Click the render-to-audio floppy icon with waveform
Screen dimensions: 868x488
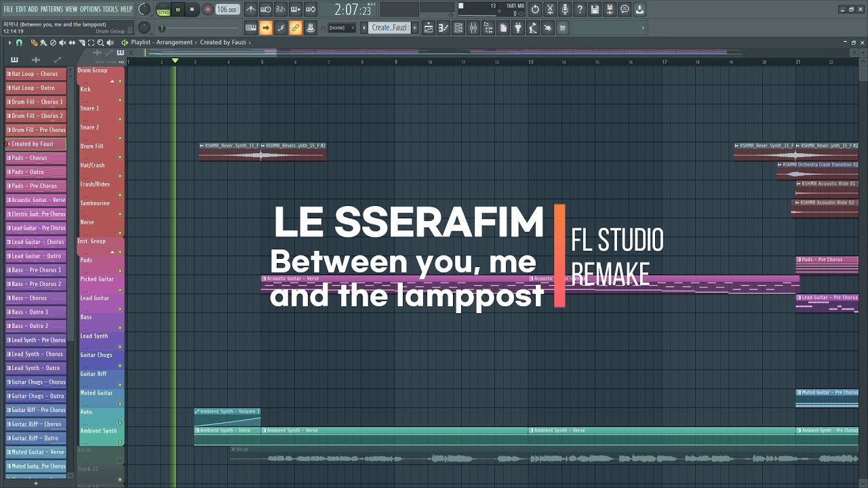tap(610, 9)
